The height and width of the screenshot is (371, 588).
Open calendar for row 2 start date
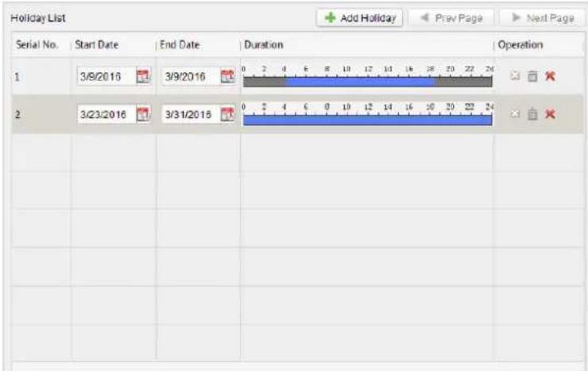(142, 114)
